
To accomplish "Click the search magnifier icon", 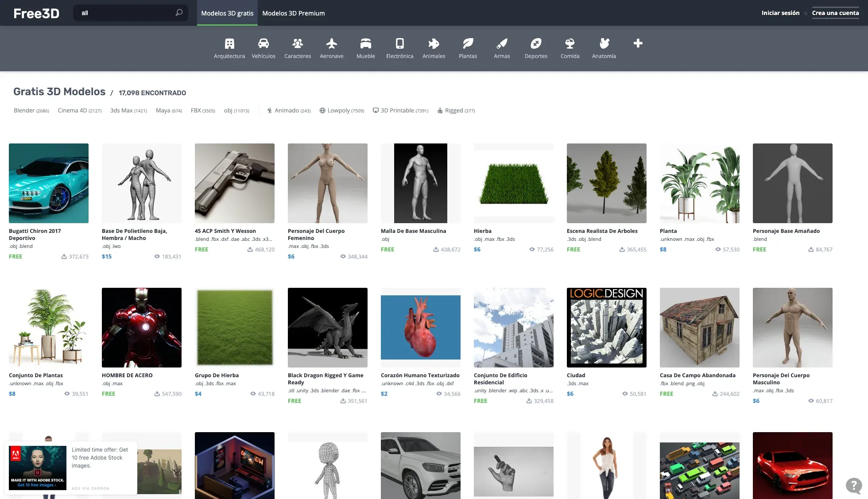I will (x=179, y=12).
